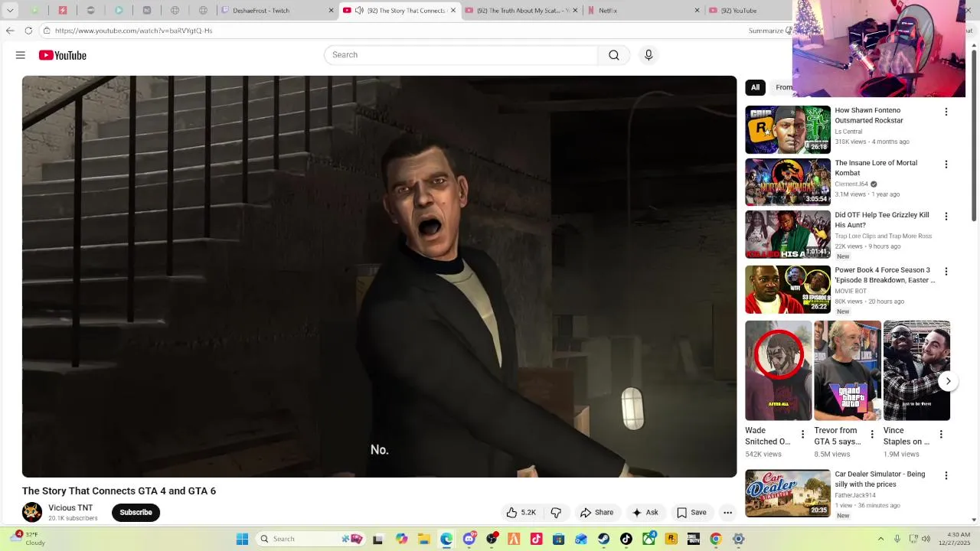
Task: Like the video (5.2K thumbs up)
Action: pyautogui.click(x=521, y=513)
